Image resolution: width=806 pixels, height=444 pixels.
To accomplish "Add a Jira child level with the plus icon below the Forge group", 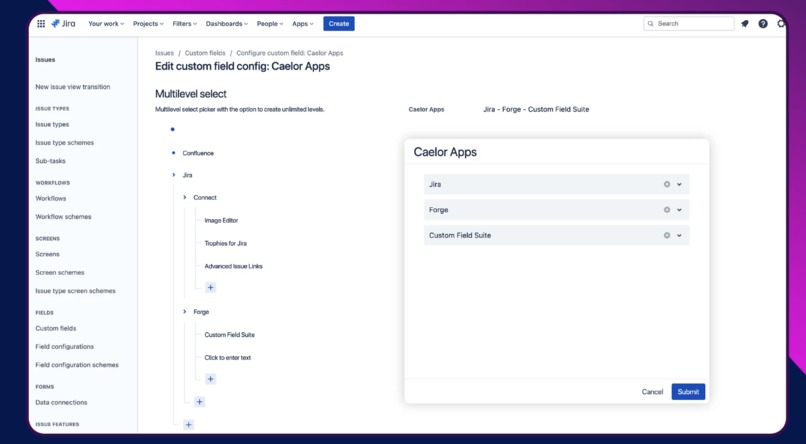I will pos(199,402).
